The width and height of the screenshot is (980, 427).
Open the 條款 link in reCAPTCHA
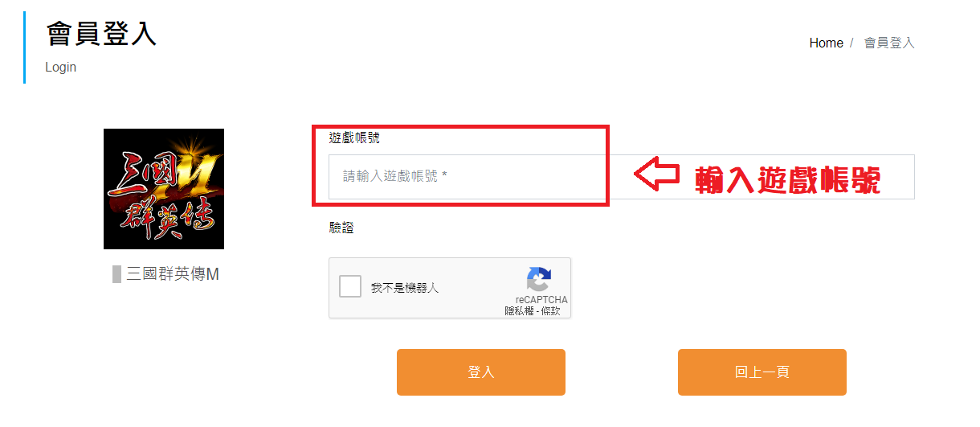click(x=551, y=311)
